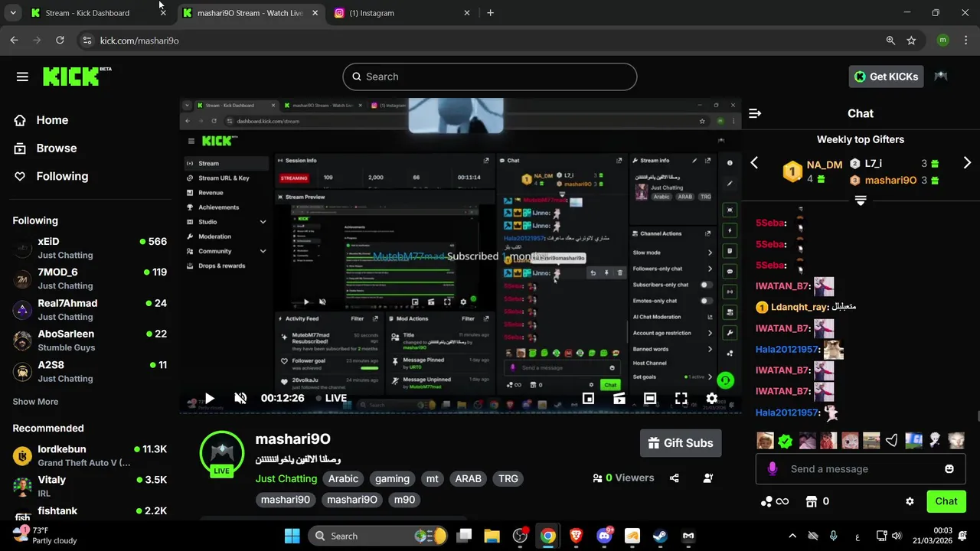Viewport: 980px width, 551px height.
Task: Enable picture-in-picture for the stream
Action: click(588, 398)
